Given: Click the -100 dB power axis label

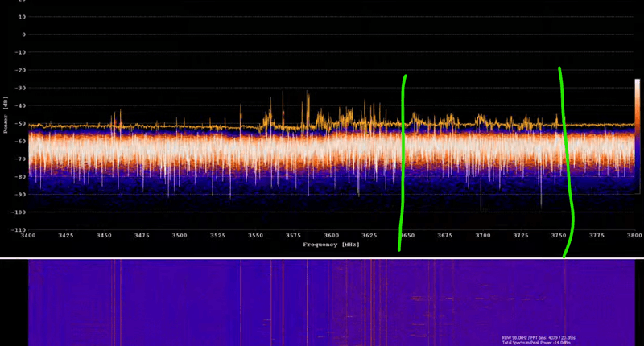Looking at the screenshot, I should [19, 212].
